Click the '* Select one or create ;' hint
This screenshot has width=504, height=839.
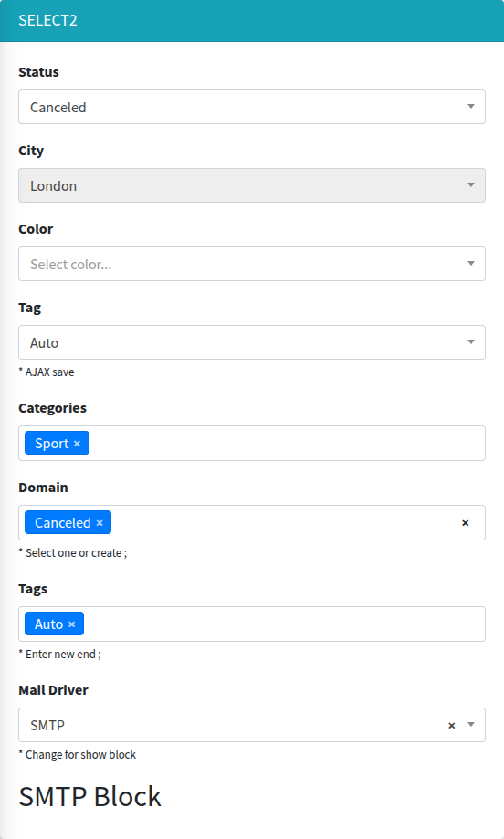pos(73,552)
